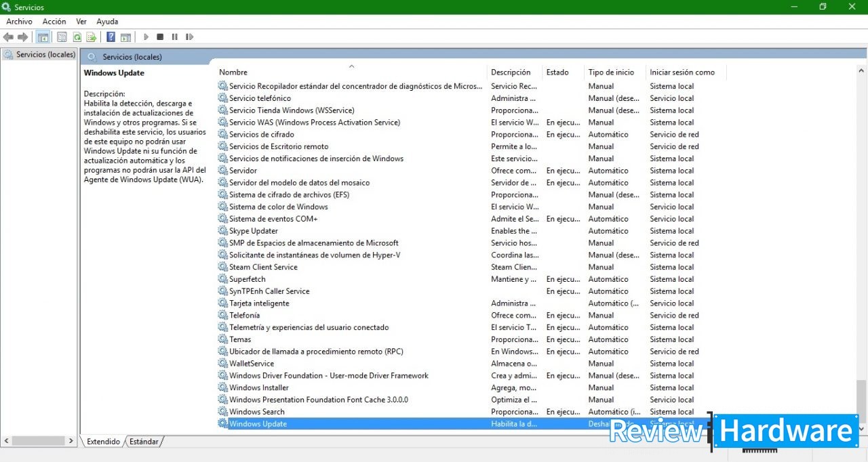
Task: Click the Pause service icon
Action: click(x=174, y=37)
